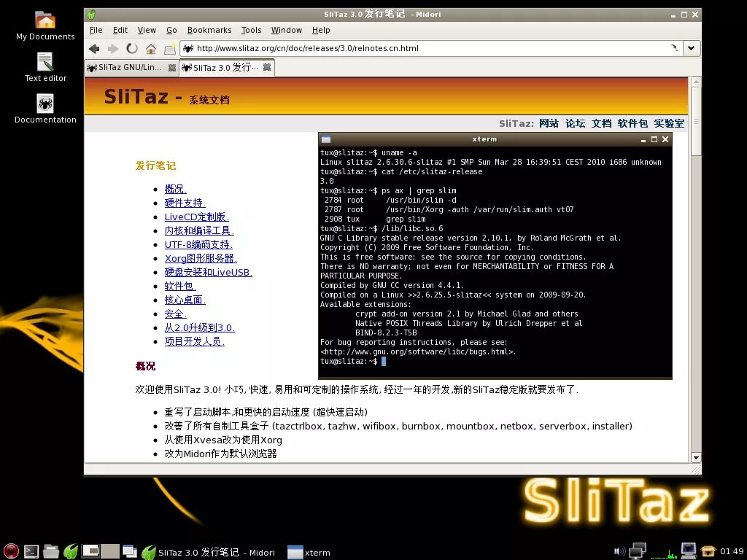Open file manager folder icon in taskbar
This screenshot has width=747, height=560.
50,551
